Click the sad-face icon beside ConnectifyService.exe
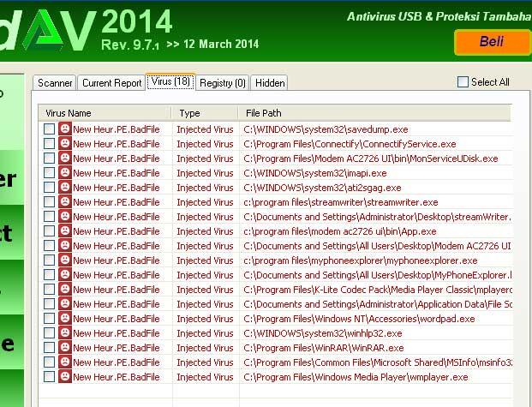This screenshot has width=532, height=407. 65,144
